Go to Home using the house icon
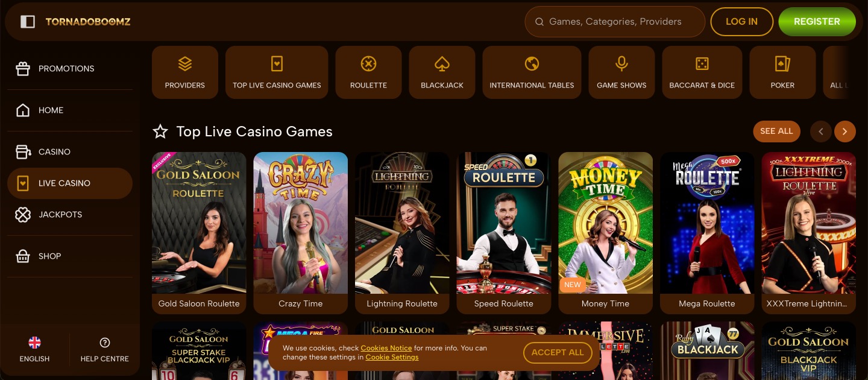 [23, 110]
